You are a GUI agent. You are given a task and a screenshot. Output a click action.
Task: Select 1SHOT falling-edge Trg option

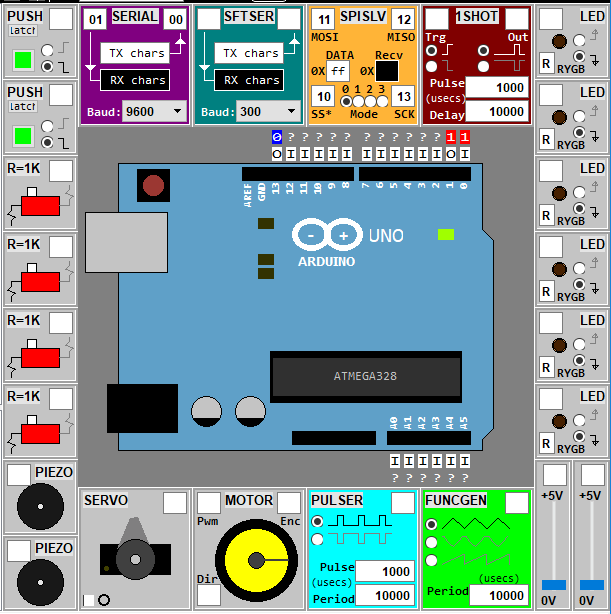432,67
